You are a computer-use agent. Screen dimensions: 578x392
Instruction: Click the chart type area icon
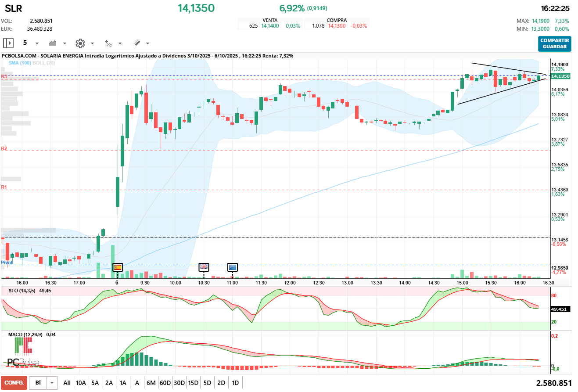(53, 43)
